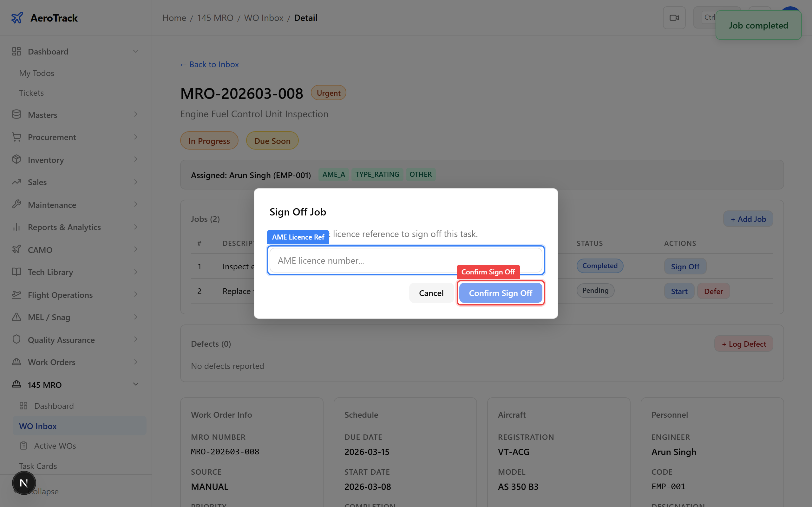Cancel the Sign Off Job dialog
The height and width of the screenshot is (507, 812).
click(x=431, y=293)
